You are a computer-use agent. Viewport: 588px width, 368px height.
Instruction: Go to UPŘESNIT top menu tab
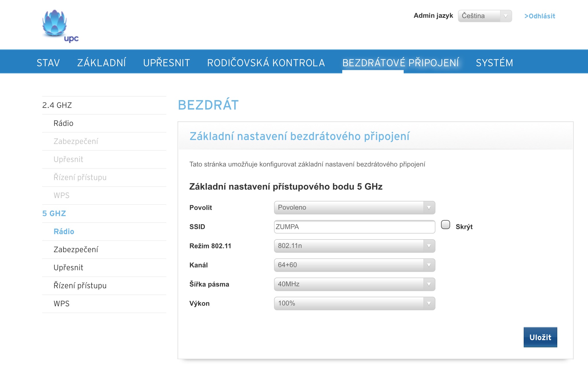coord(167,63)
